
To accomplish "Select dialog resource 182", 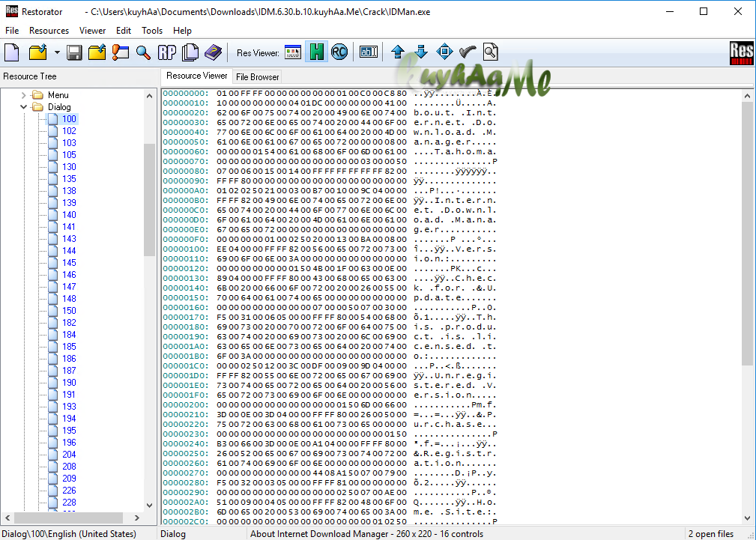I will tap(69, 323).
